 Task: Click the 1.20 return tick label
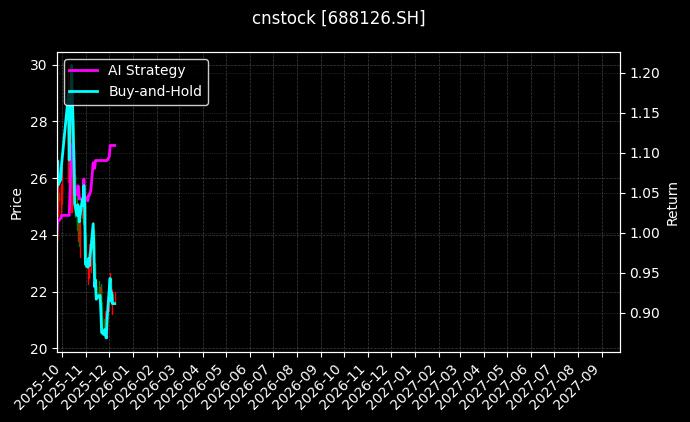(645, 73)
